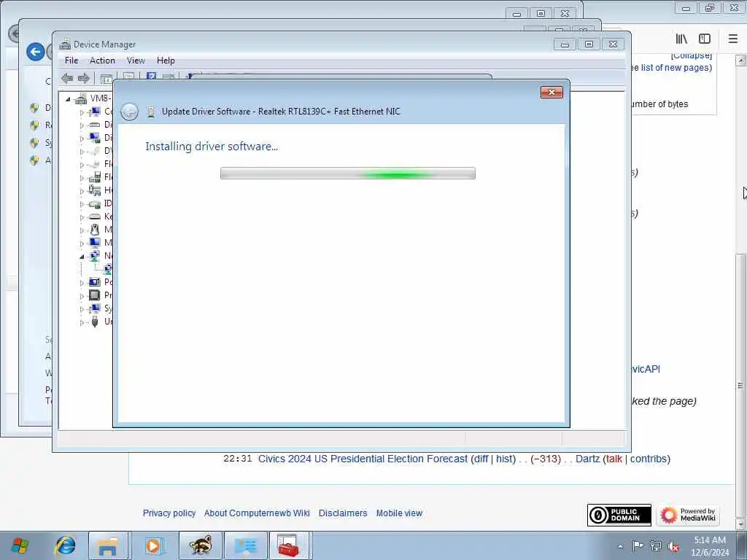The image size is (747, 560).
Task: Select the IDE ATA/ATAPI controllers icon
Action: click(x=95, y=204)
